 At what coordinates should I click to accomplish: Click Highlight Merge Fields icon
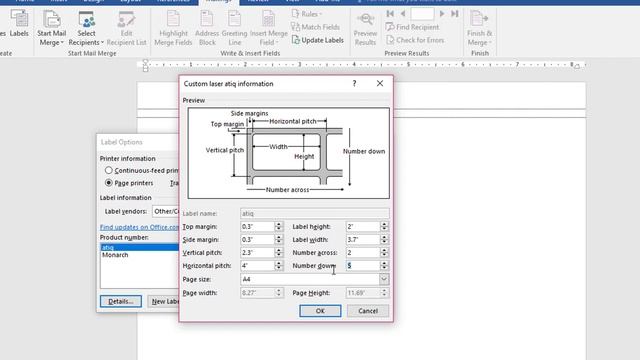[x=173, y=28]
